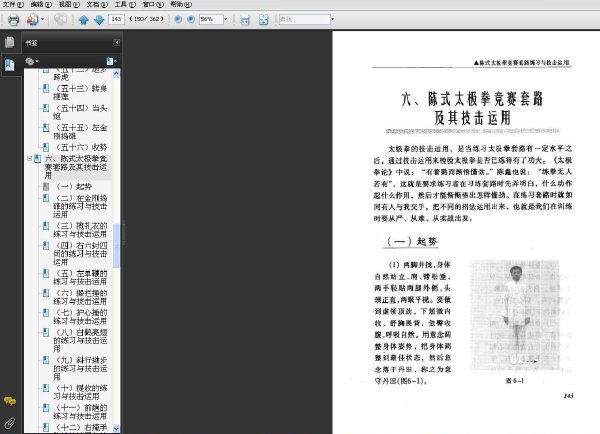Image resolution: width=600 pixels, height=434 pixels.
Task: Open the bookmarks options gear menu
Action: click(32, 61)
